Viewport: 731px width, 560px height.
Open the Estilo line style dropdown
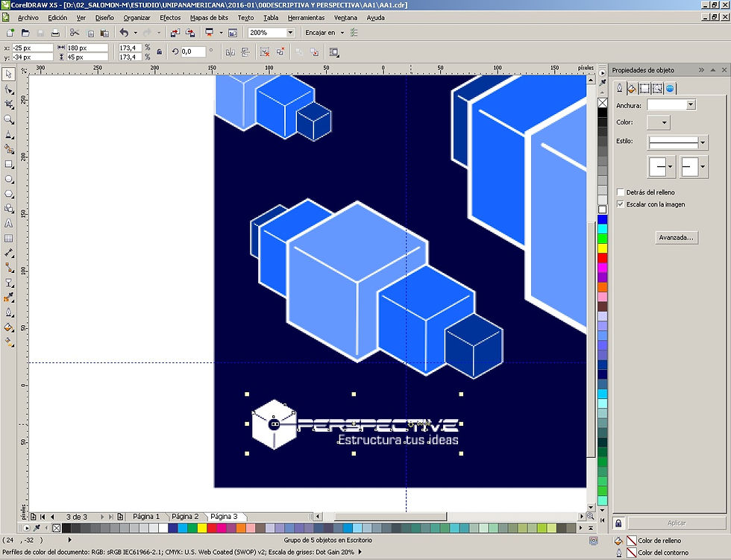point(703,142)
